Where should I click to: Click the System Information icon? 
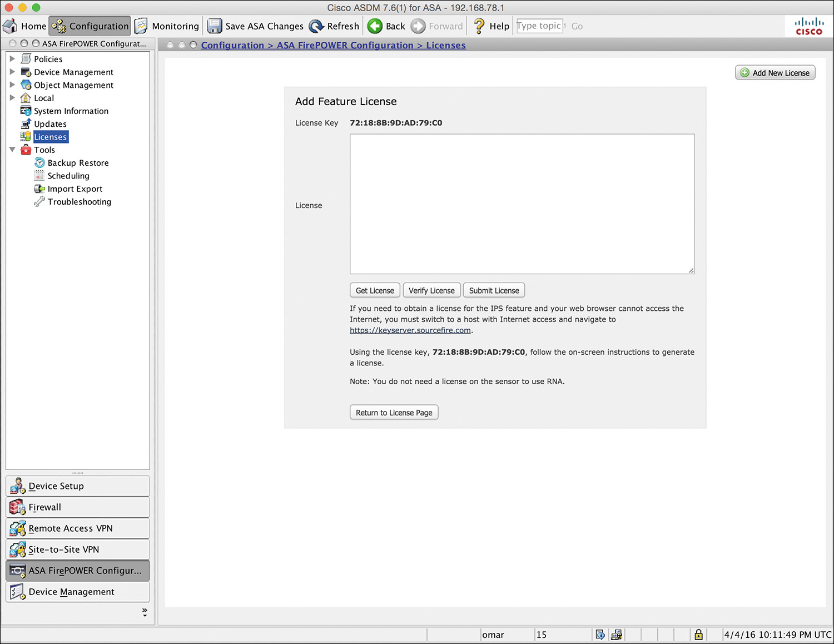click(x=26, y=111)
